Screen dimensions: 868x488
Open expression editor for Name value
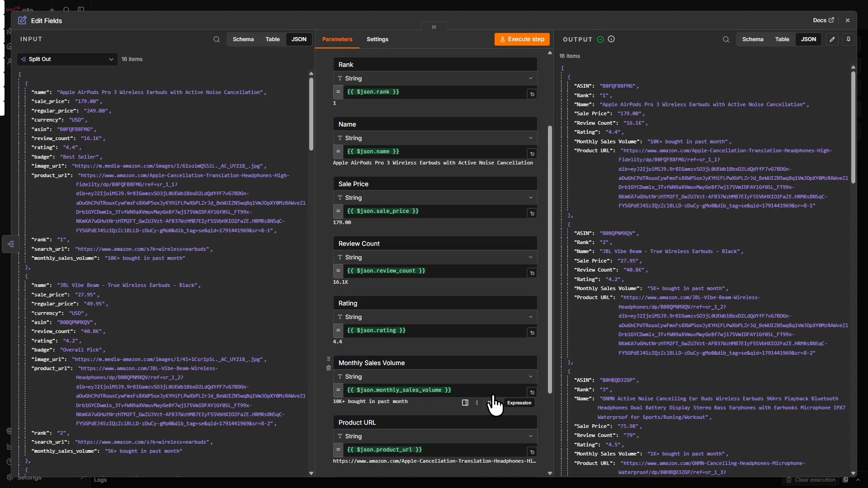pos(532,154)
